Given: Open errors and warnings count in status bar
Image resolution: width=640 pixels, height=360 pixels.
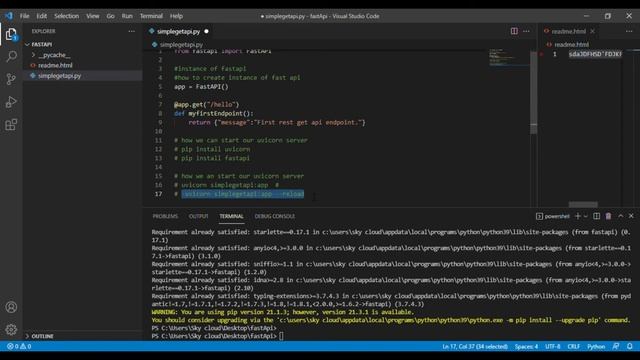Looking at the screenshot, I should [19, 347].
